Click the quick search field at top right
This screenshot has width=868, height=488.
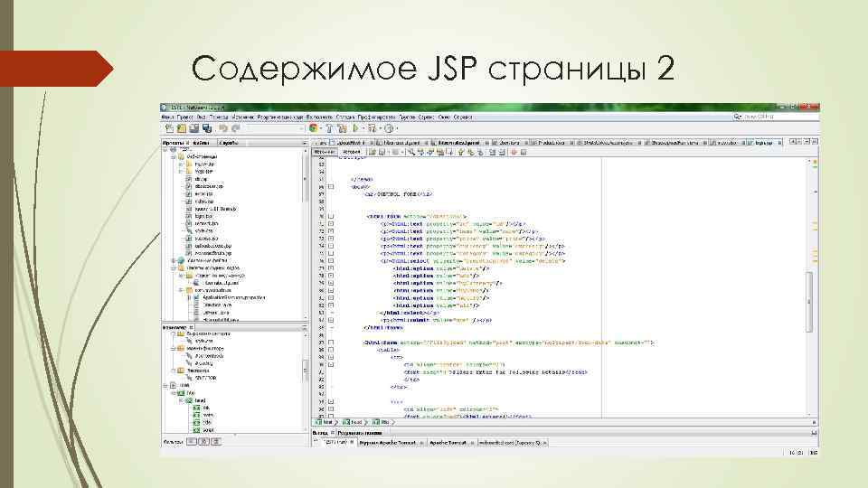776,117
